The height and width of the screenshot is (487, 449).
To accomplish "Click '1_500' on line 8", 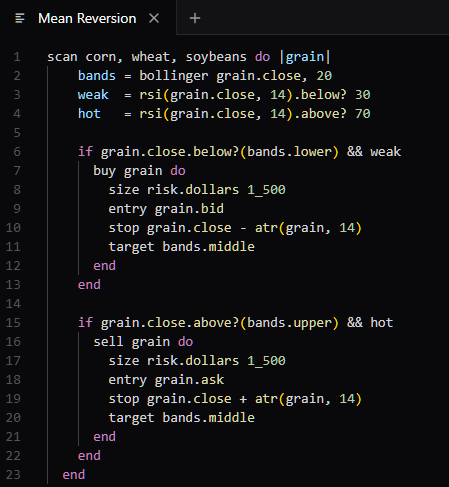I will pyautogui.click(x=266, y=190).
